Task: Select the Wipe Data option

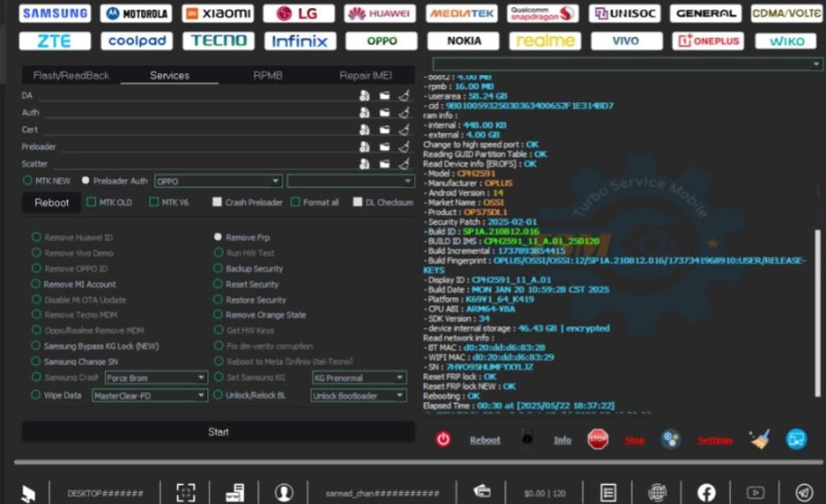Action: pyautogui.click(x=35, y=395)
